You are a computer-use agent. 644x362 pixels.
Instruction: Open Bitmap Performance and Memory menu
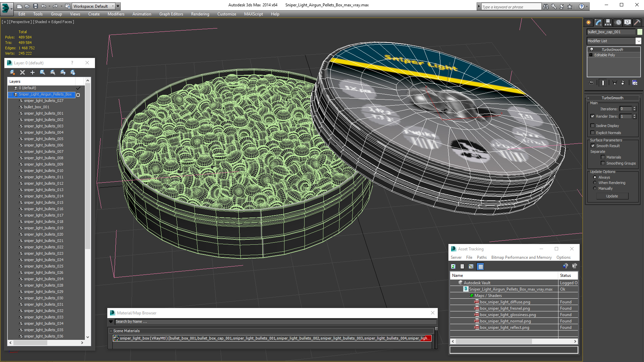(x=521, y=257)
